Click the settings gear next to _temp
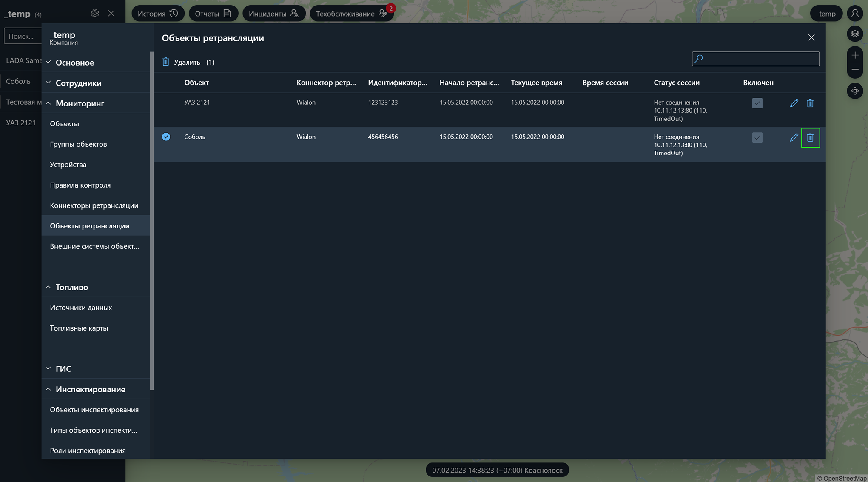 point(95,14)
